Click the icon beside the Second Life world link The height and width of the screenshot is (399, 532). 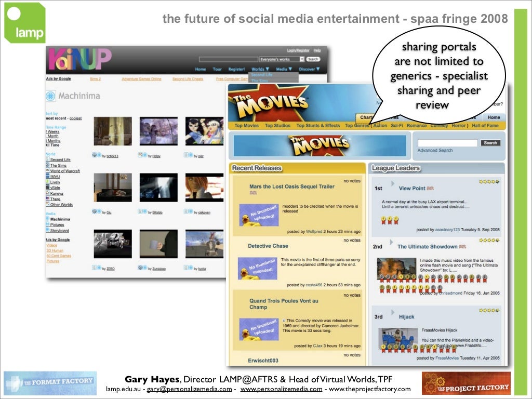47,159
